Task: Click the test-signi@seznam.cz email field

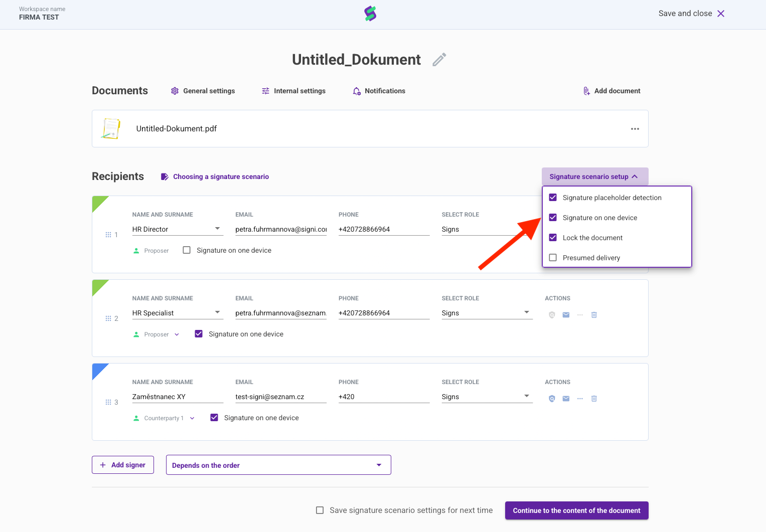Action: click(x=281, y=397)
